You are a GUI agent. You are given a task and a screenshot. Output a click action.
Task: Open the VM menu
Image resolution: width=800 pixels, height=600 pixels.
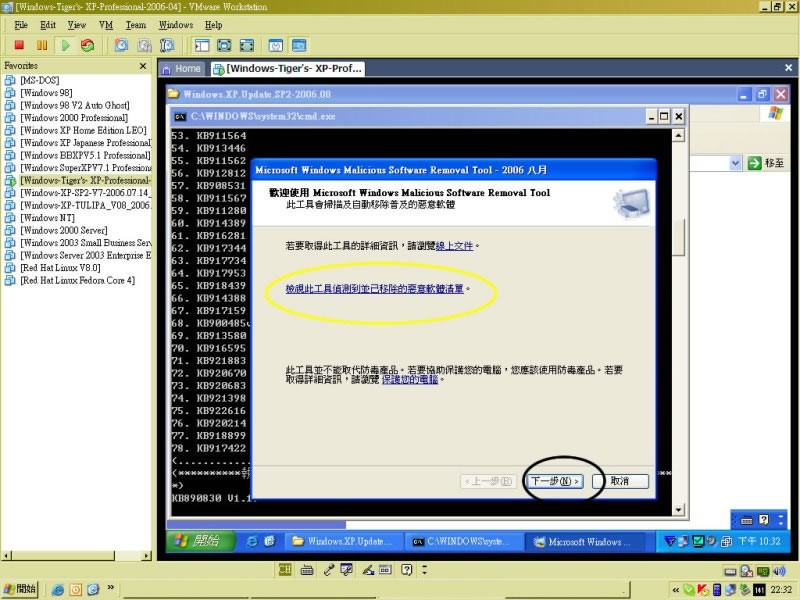point(106,25)
